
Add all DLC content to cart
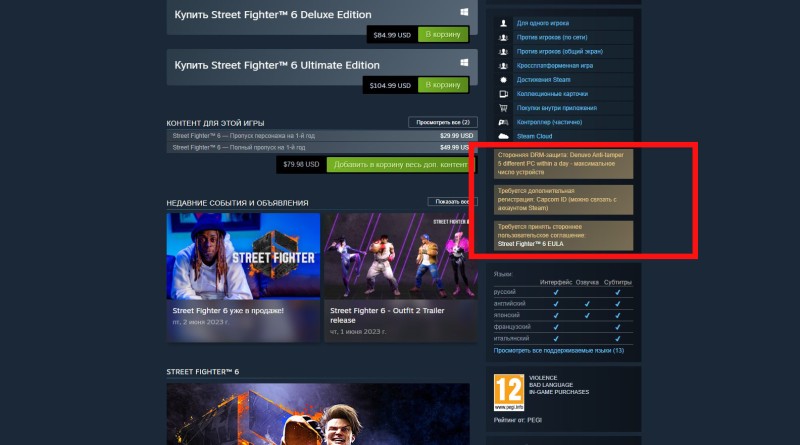point(401,164)
